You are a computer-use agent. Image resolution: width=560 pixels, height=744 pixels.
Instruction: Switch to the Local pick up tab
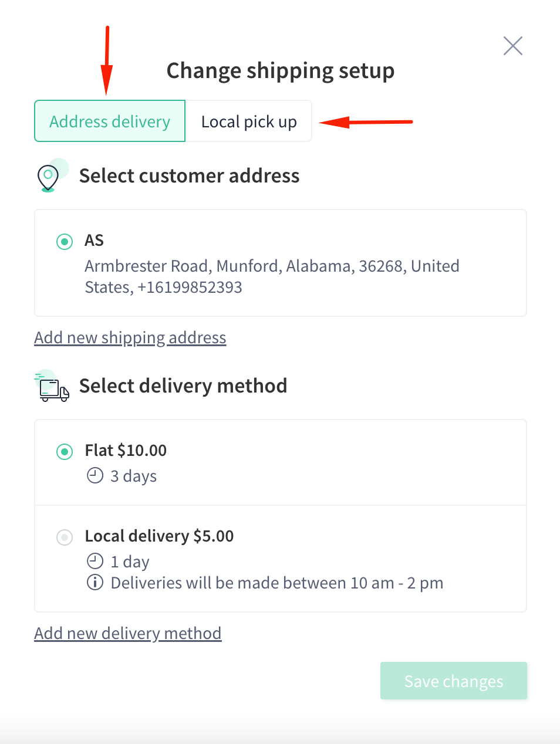tap(249, 121)
